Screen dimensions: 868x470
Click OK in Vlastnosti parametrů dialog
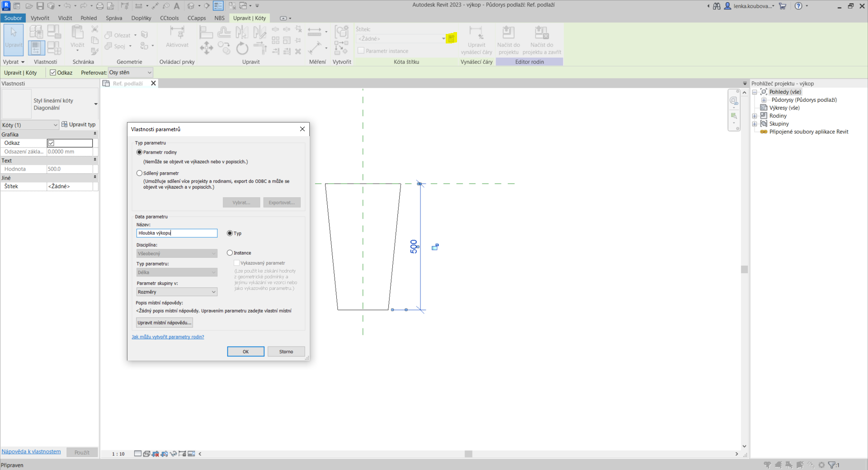pyautogui.click(x=245, y=351)
